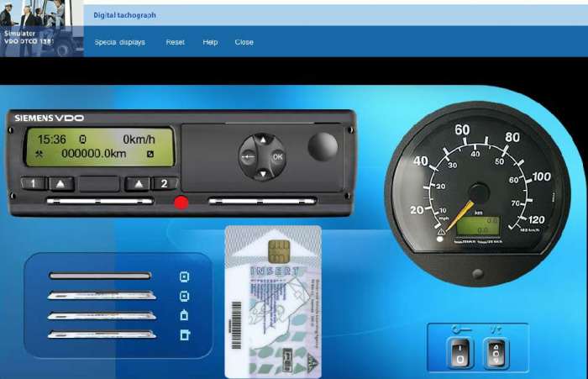Click the second card in the card tray
This screenshot has height=379, width=588.
tap(102, 296)
